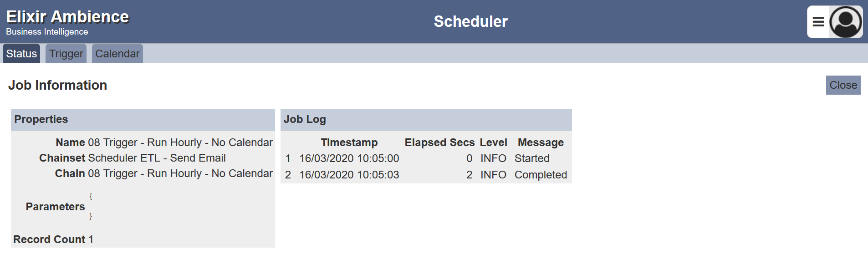Image resolution: width=868 pixels, height=254 pixels.
Task: Select the Parameters JSON braces
Action: click(91, 206)
